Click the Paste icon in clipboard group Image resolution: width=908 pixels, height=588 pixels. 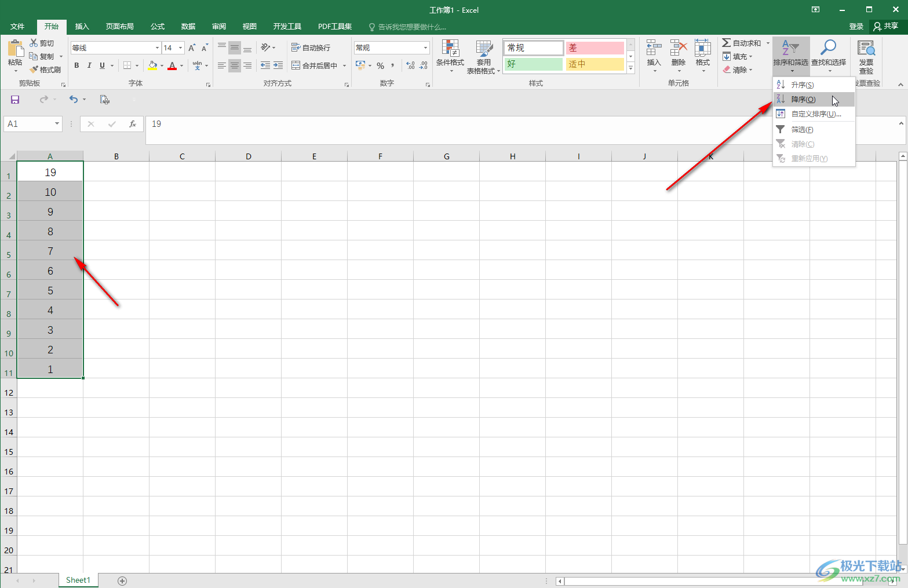pyautogui.click(x=15, y=49)
